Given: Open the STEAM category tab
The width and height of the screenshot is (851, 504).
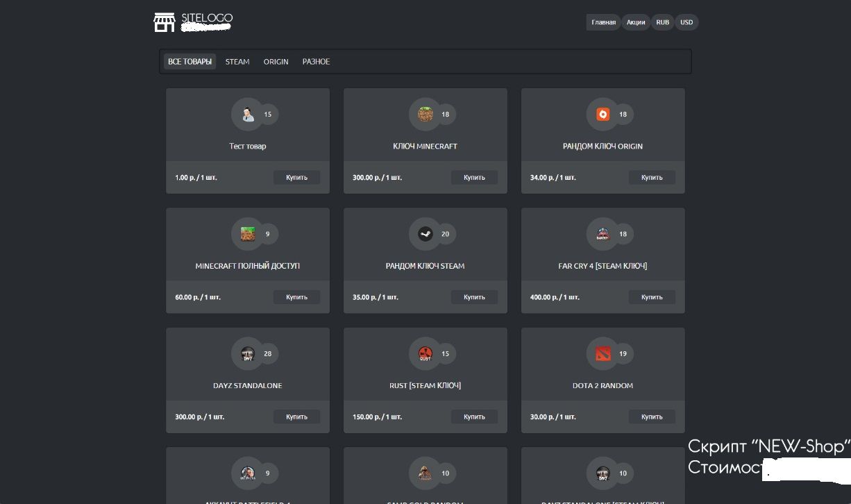Looking at the screenshot, I should coord(237,62).
